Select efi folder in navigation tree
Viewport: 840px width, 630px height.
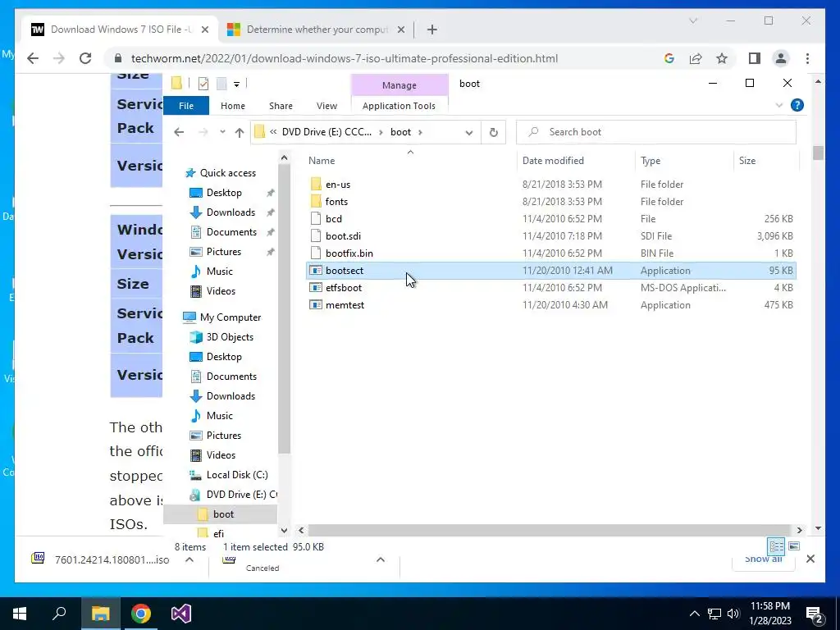click(x=218, y=533)
